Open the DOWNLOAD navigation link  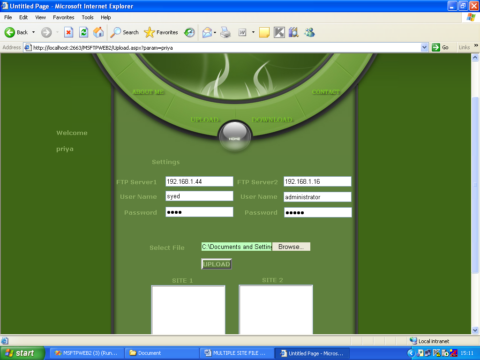pyautogui.click(x=273, y=119)
